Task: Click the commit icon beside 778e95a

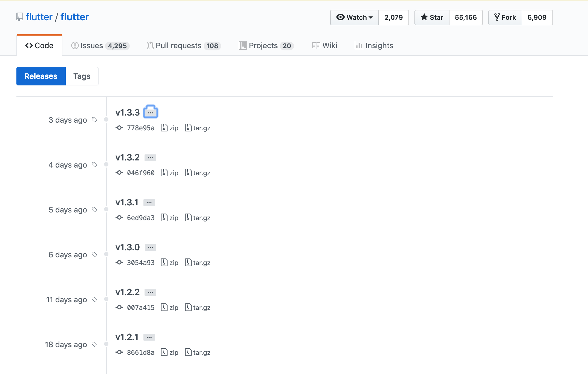Action: coord(119,128)
